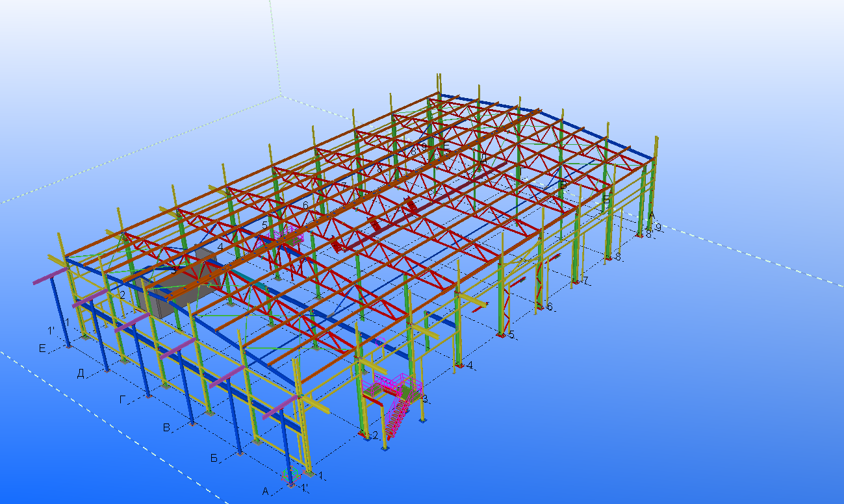Select the small magenta circle above the staircase
844x504 pixels.
pos(381,340)
